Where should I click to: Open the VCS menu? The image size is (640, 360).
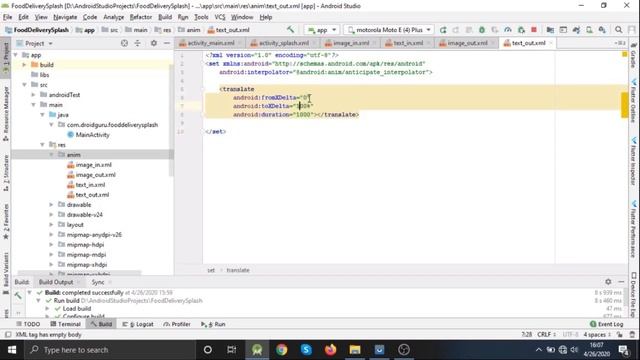[x=220, y=17]
